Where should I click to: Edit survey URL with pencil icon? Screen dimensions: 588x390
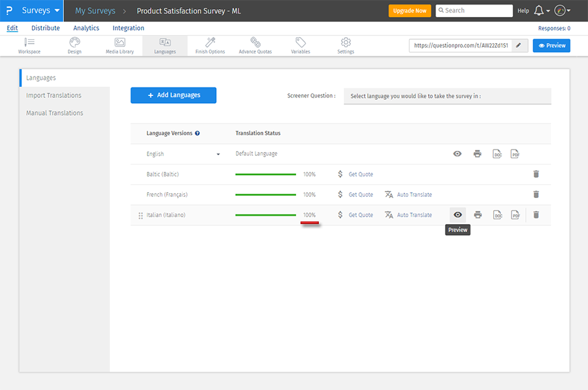tap(518, 46)
